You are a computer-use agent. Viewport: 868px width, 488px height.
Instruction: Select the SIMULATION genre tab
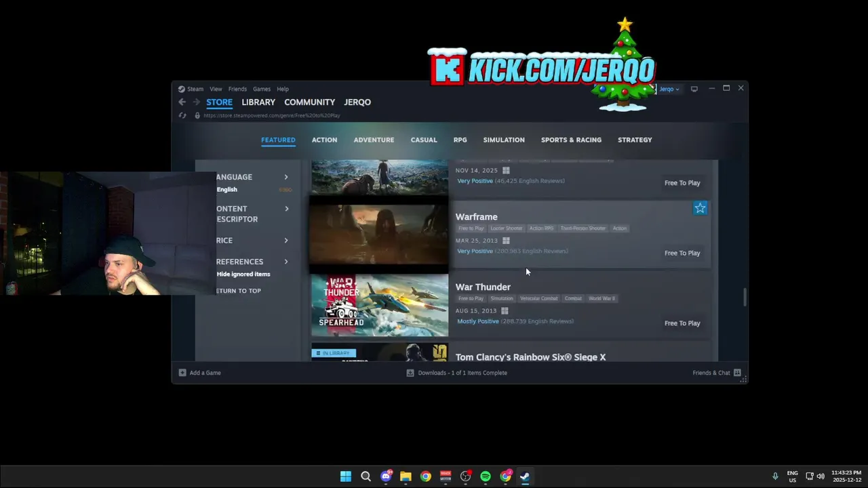click(504, 140)
